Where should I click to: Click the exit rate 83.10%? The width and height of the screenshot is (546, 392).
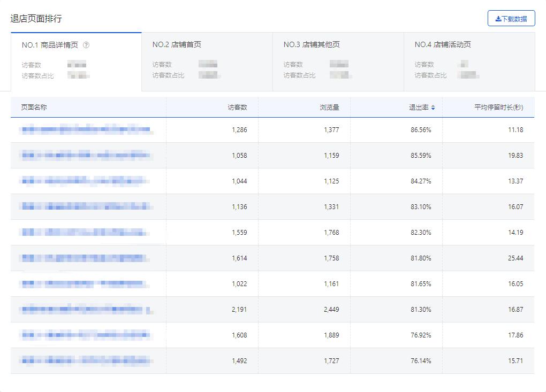(x=421, y=206)
